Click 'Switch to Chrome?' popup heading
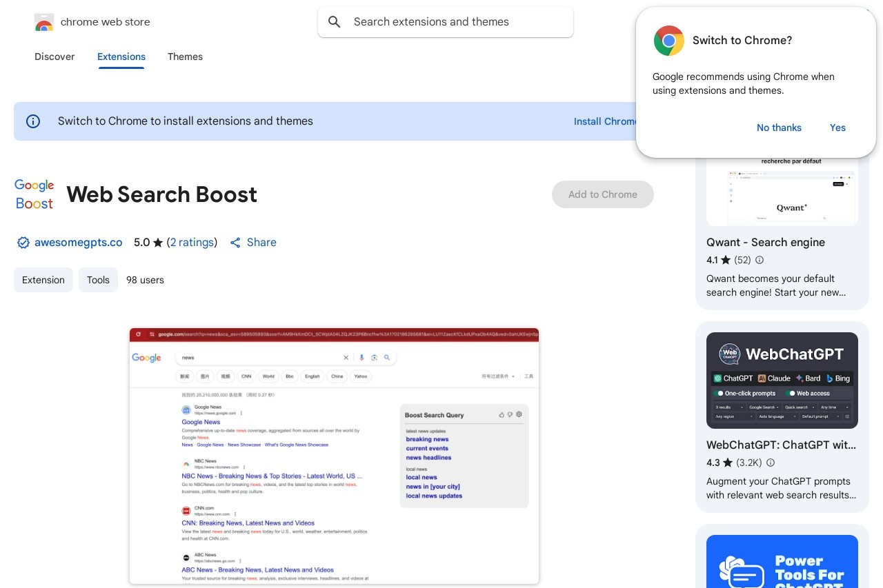The width and height of the screenshot is (883, 588). coord(742,40)
